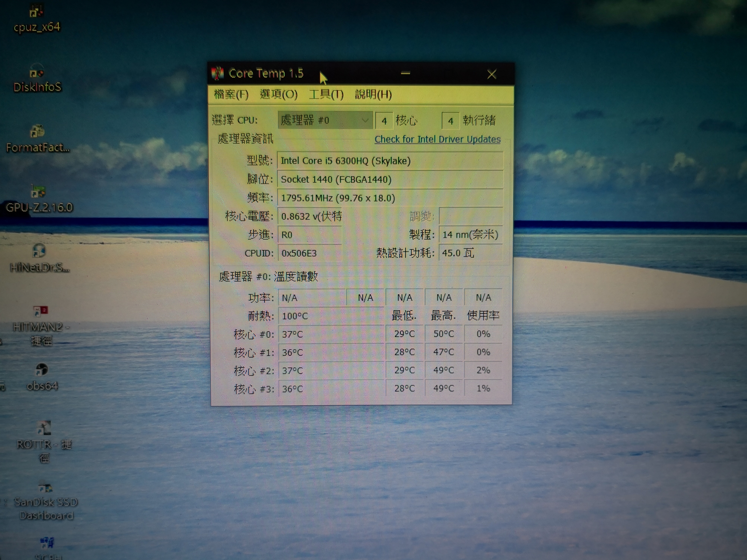This screenshot has width=747, height=560.
Task: Click the 14 nm process value
Action: coord(470,235)
